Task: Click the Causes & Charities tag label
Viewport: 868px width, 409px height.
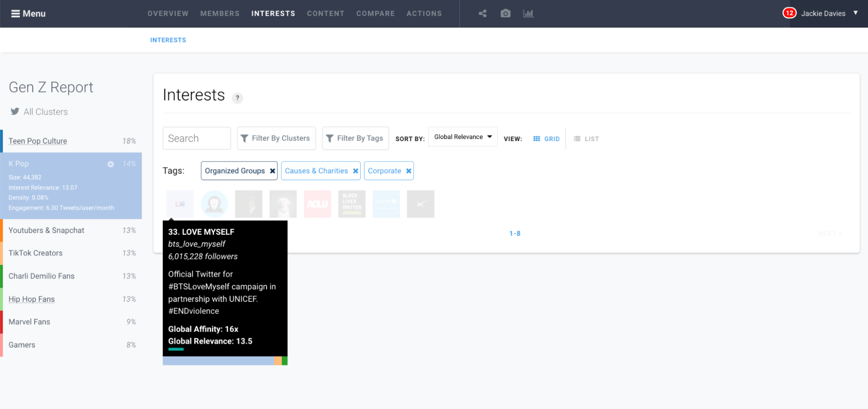Action: tap(316, 171)
